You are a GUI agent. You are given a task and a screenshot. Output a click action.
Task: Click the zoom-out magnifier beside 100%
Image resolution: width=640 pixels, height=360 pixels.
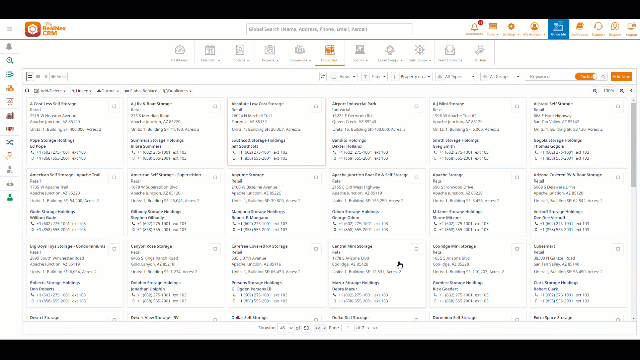click(x=595, y=91)
